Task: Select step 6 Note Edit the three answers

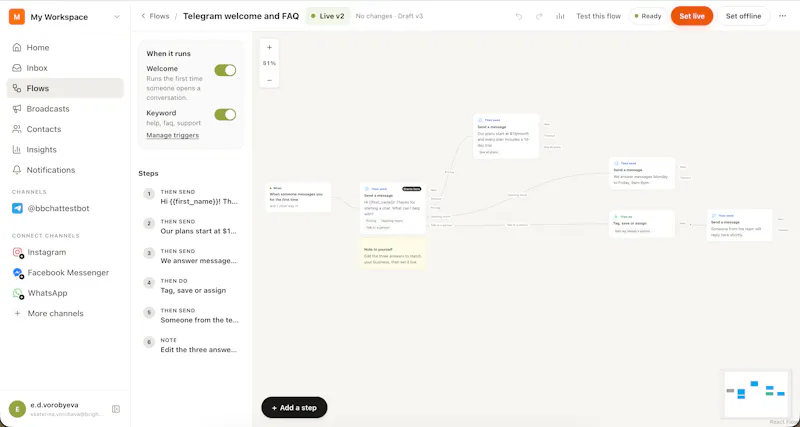Action: tap(191, 344)
